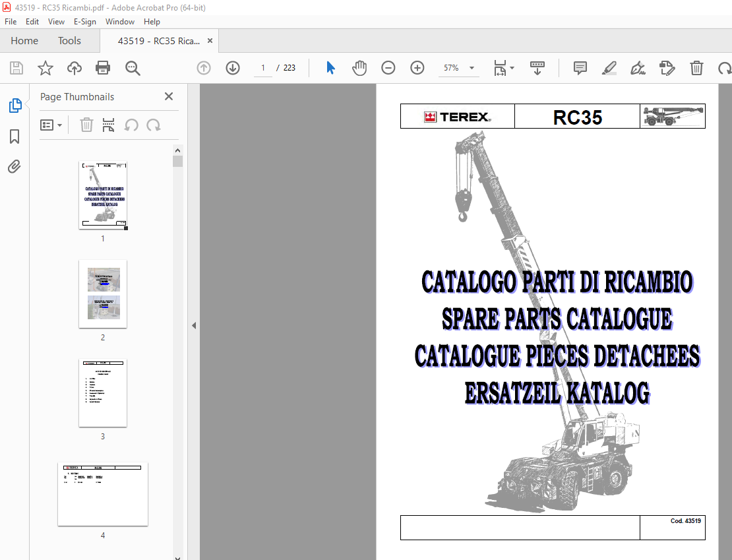
Task: Add document to starred with star icon
Action: [46, 68]
